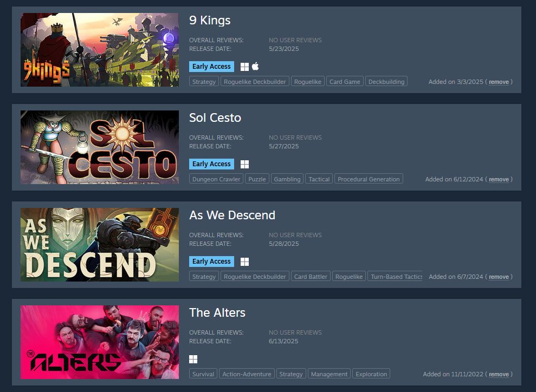Click the Windows icon under As We Descend

point(244,262)
